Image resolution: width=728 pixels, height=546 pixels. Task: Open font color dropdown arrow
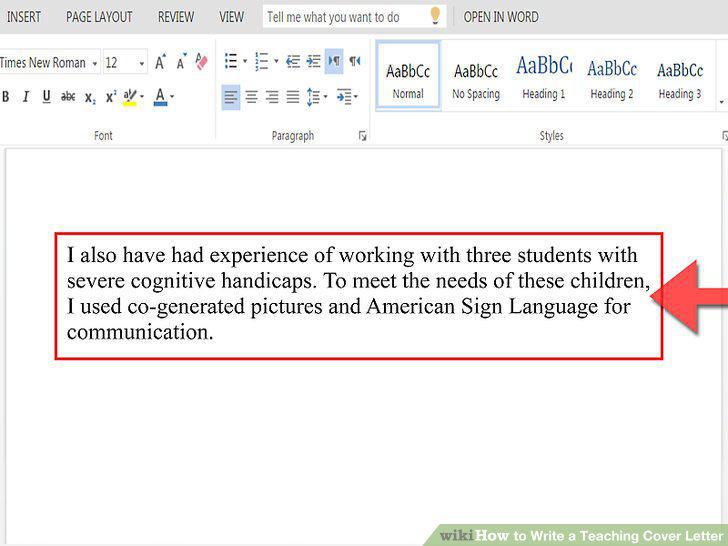tap(172, 97)
